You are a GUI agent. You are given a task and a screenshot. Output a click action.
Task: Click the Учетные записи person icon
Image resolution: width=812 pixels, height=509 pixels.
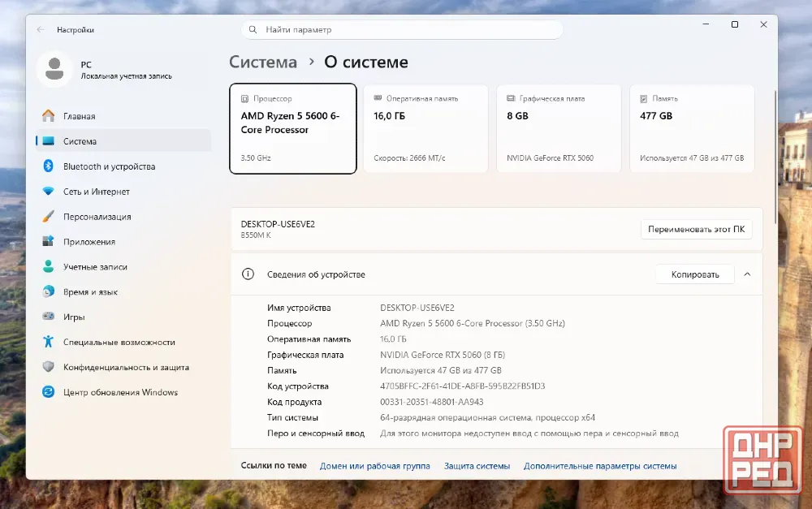point(48,266)
